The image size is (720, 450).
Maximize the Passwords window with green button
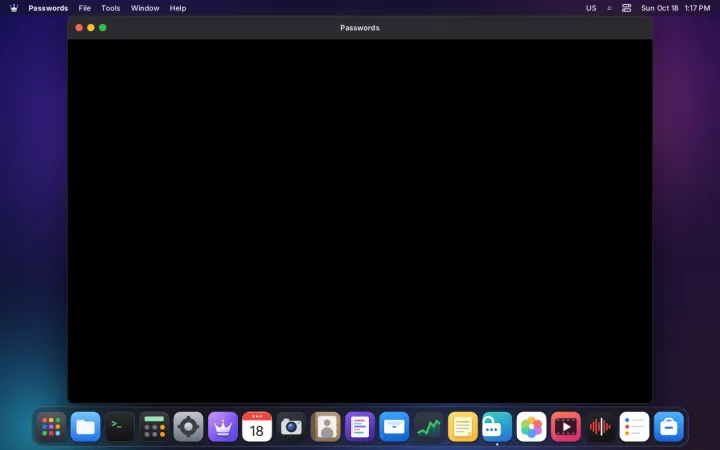pyautogui.click(x=103, y=28)
